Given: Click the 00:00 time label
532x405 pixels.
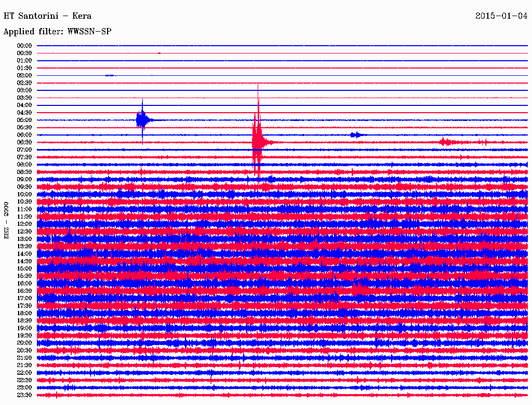Looking at the screenshot, I should (24, 46).
